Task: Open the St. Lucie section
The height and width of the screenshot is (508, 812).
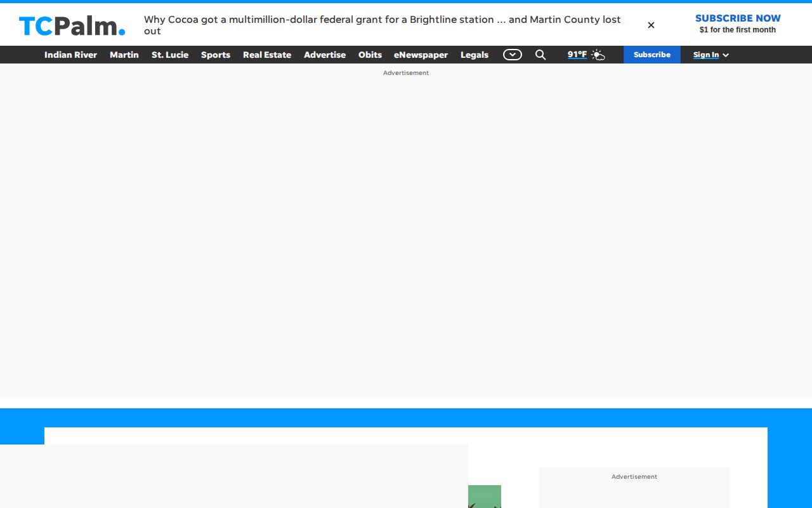Action: point(170,55)
